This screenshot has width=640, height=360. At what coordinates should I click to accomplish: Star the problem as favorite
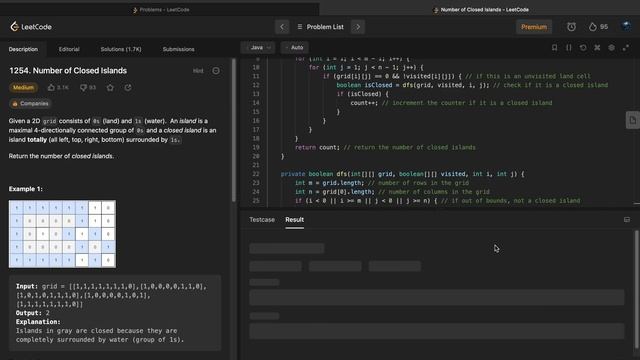[x=110, y=88]
